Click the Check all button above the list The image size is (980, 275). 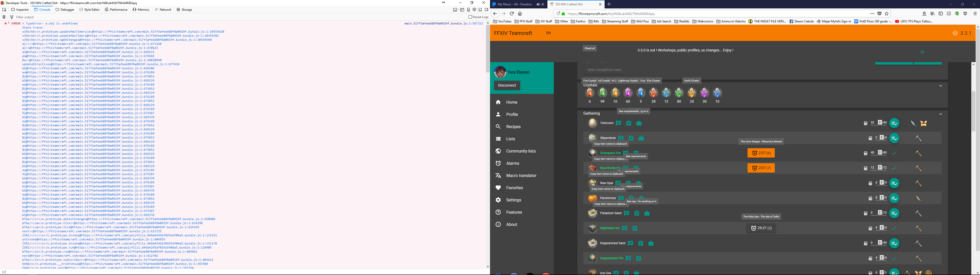589,48
